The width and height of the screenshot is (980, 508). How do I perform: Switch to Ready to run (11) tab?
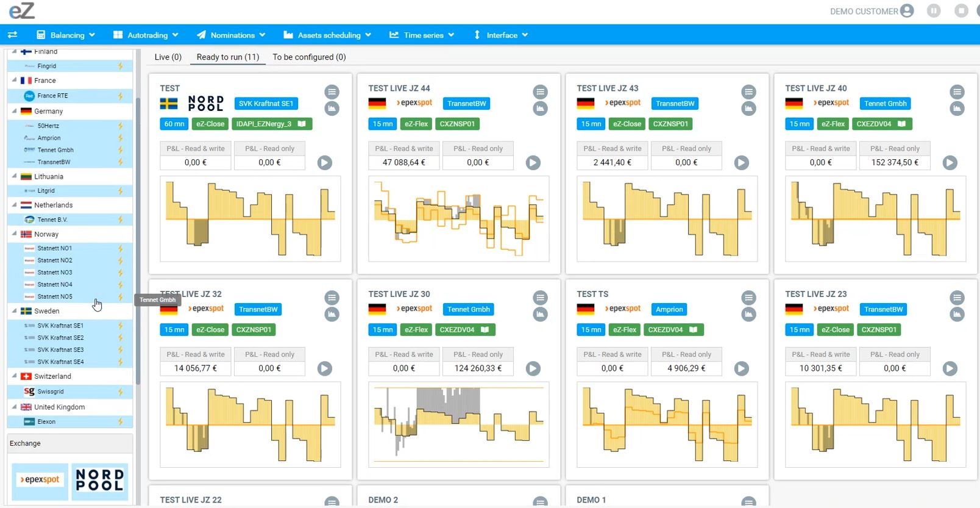(228, 57)
